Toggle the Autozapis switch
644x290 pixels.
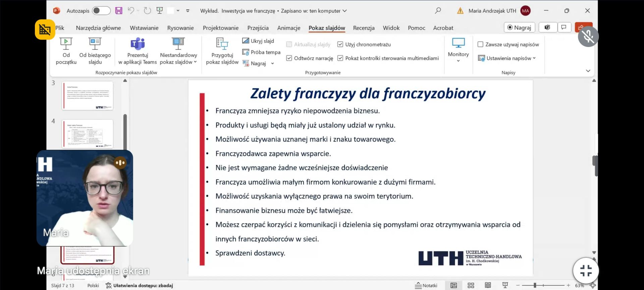pyautogui.click(x=101, y=11)
